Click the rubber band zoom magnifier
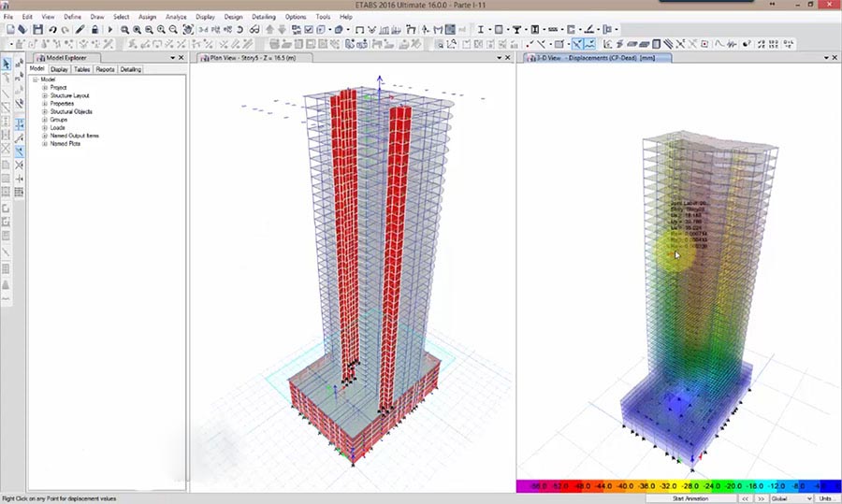The width and height of the screenshot is (842, 504). (124, 30)
